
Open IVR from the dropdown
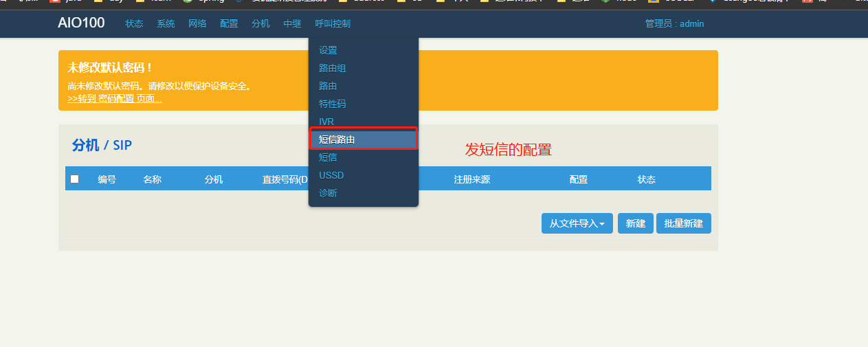[364, 122]
